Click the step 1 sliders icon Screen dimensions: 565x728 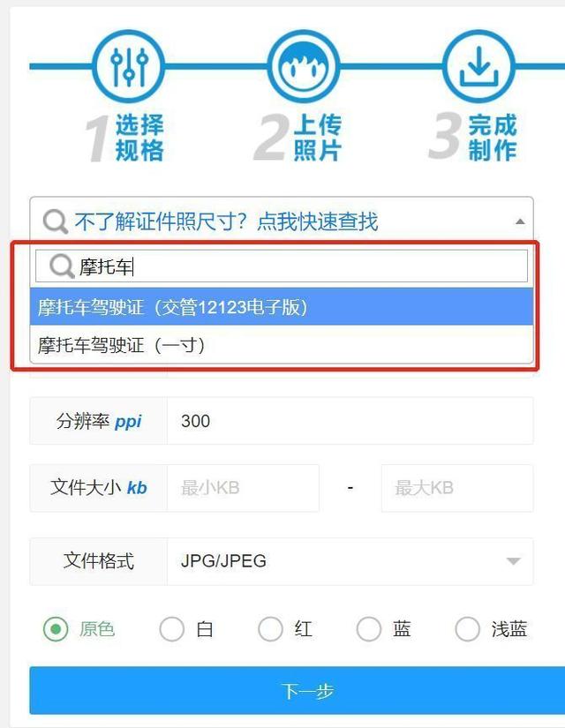(x=129, y=66)
